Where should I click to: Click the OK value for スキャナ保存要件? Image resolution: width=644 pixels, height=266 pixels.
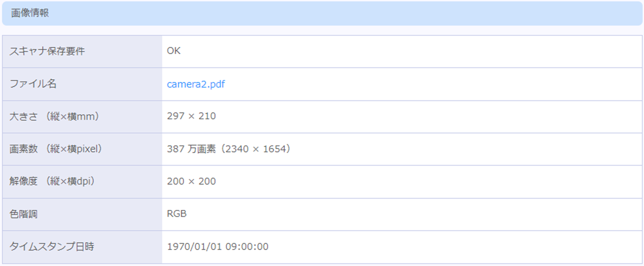click(174, 51)
